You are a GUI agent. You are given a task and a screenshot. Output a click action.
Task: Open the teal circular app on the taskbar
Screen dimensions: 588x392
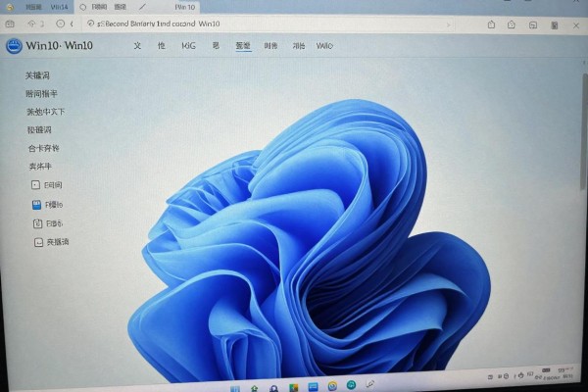[352, 384]
